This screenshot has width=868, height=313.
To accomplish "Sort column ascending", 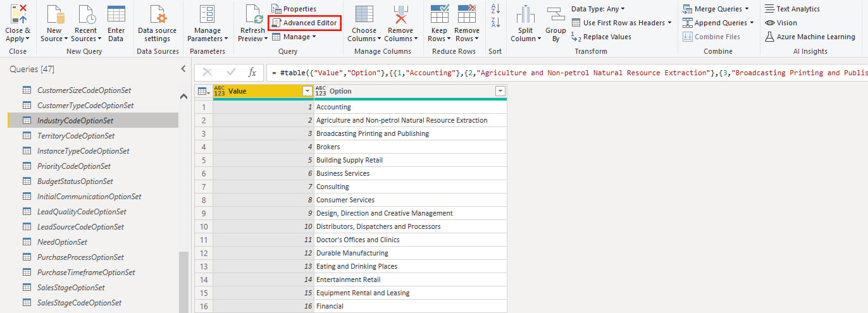I will click(495, 9).
